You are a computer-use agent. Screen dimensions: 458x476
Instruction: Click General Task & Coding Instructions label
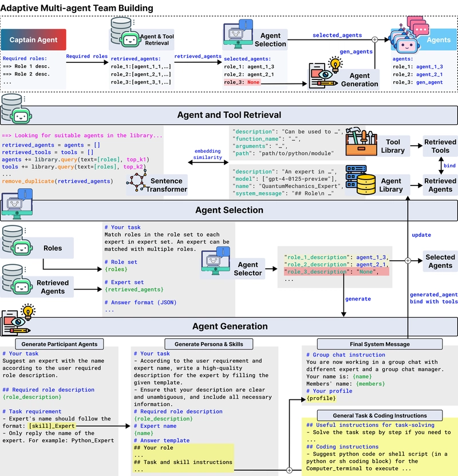[380, 415]
